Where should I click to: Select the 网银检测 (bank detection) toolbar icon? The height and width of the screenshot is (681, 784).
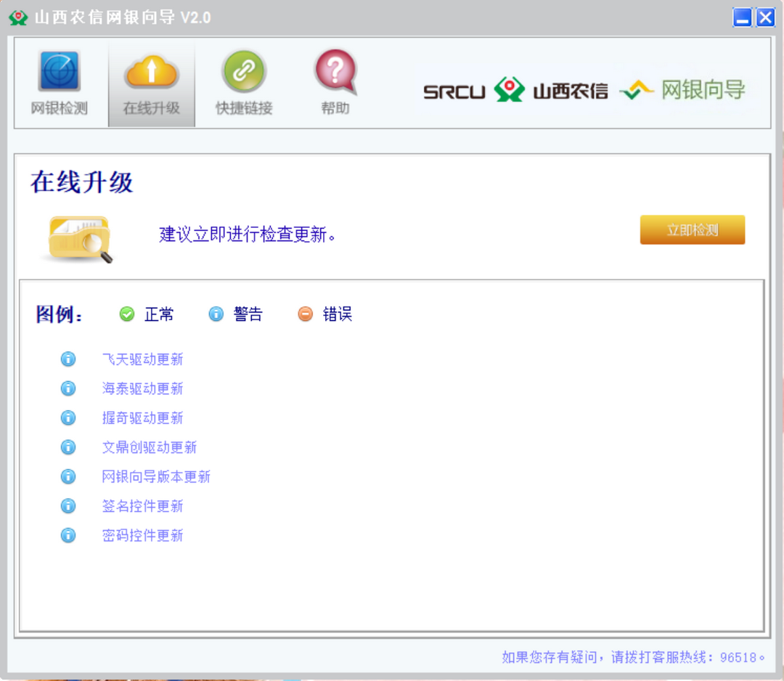click(x=60, y=80)
